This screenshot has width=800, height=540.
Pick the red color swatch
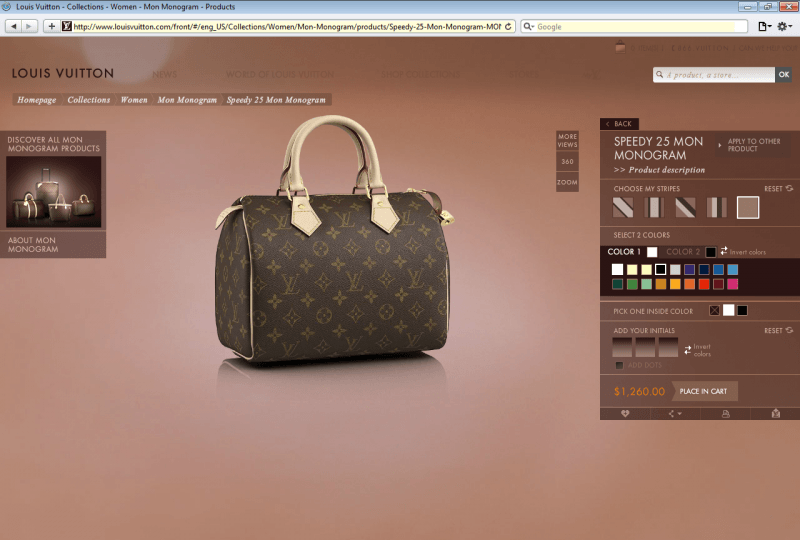(704, 284)
